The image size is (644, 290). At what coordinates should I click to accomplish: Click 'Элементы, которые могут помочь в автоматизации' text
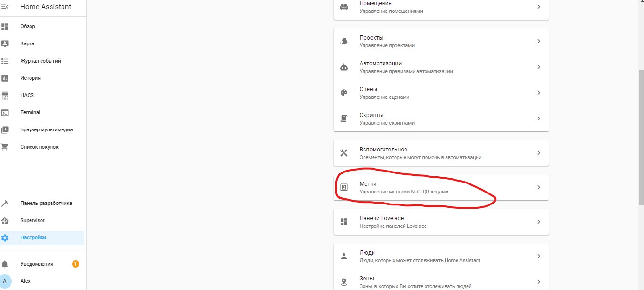point(420,158)
